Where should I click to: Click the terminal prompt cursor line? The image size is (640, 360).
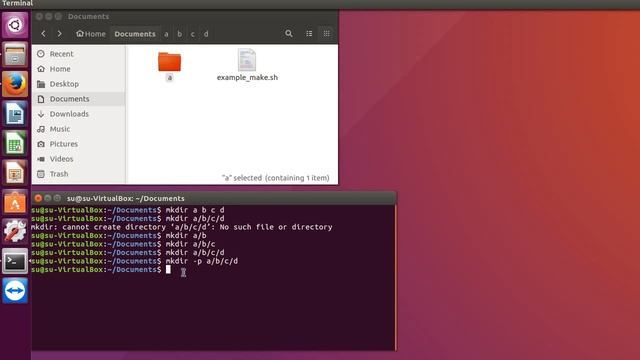(101, 270)
